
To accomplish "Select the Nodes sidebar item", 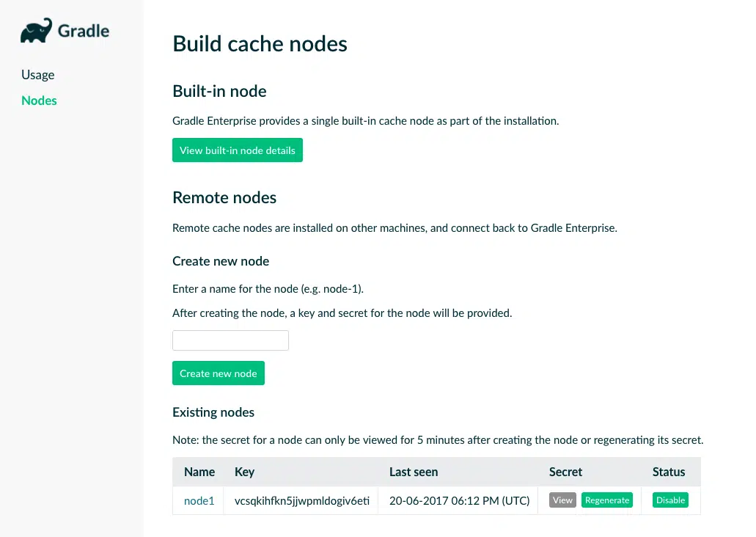I will coord(39,101).
